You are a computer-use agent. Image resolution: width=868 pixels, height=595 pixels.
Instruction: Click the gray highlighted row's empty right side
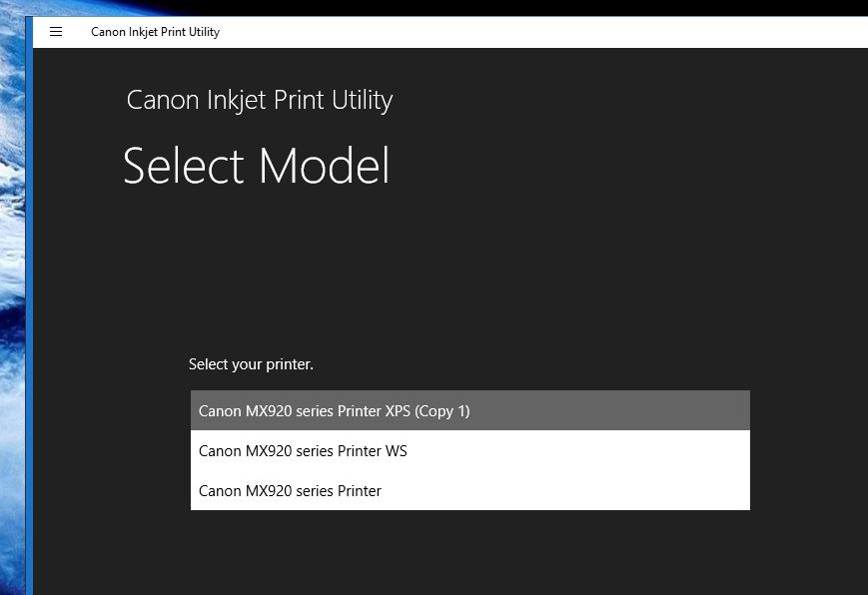pos(609,410)
